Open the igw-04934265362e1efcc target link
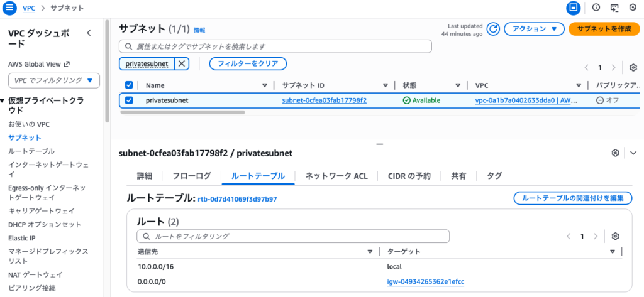Viewport: 644px width, 297px height. [425, 282]
